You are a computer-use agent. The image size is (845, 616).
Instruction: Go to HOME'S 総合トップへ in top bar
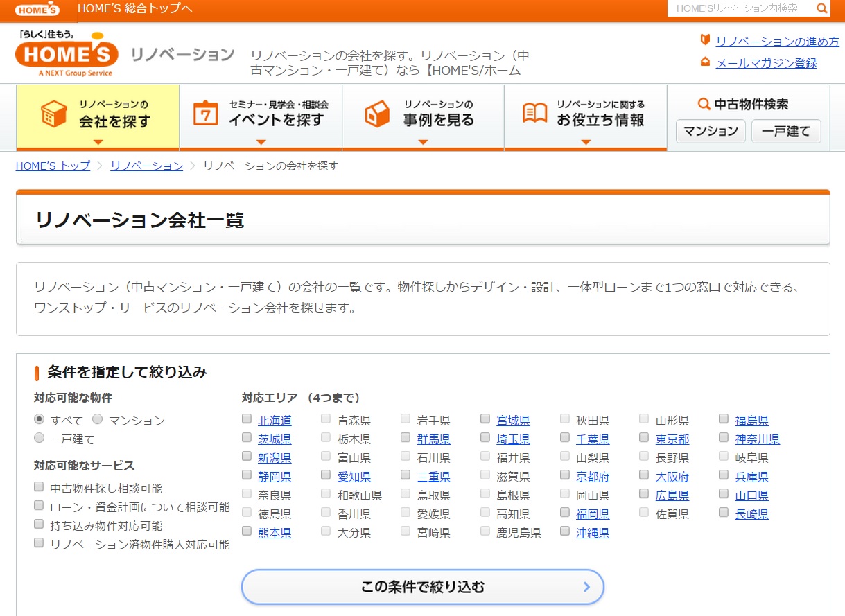tap(134, 8)
